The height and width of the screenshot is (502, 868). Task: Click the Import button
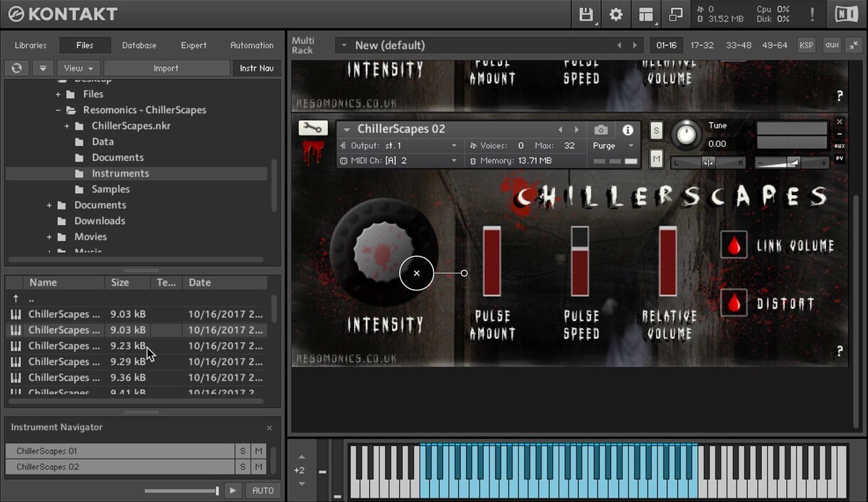(166, 68)
